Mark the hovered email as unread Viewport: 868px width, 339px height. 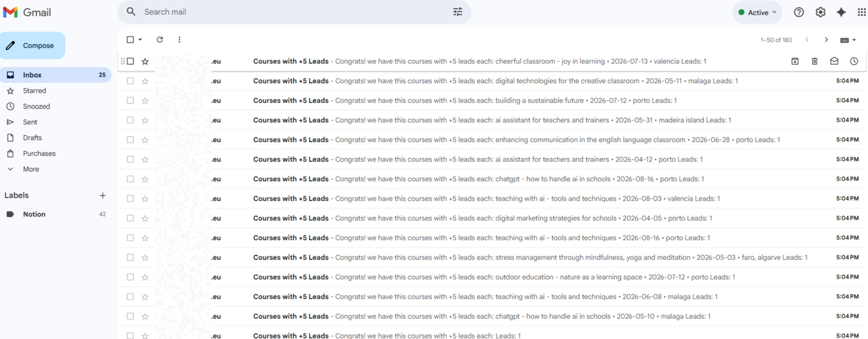[834, 61]
